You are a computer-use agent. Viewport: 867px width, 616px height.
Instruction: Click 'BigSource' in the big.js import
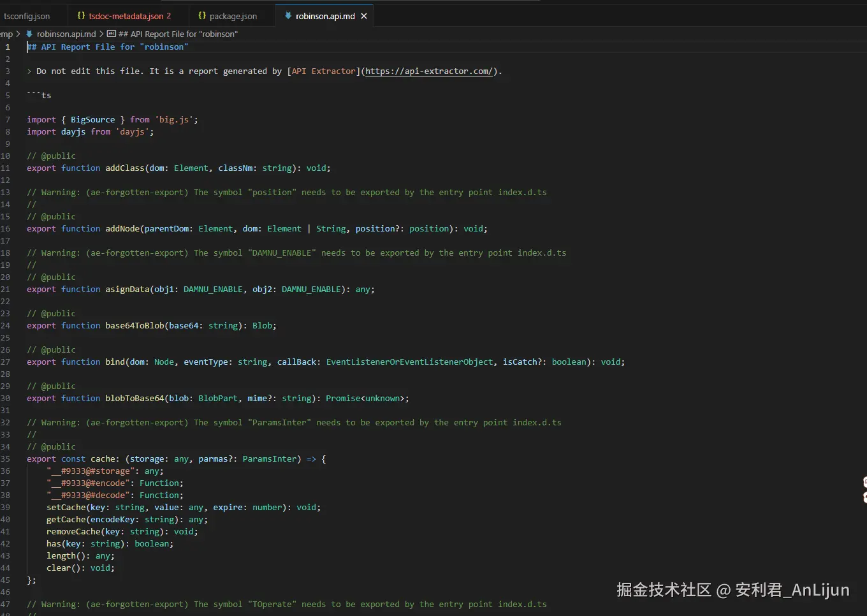(93, 120)
